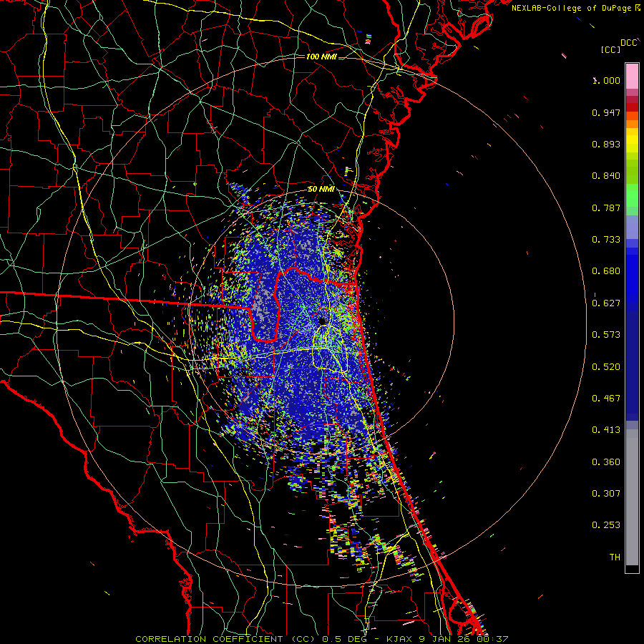Click the 0.733 legend value
Image resolution: width=644 pixels, height=644 pixels.
606,240
